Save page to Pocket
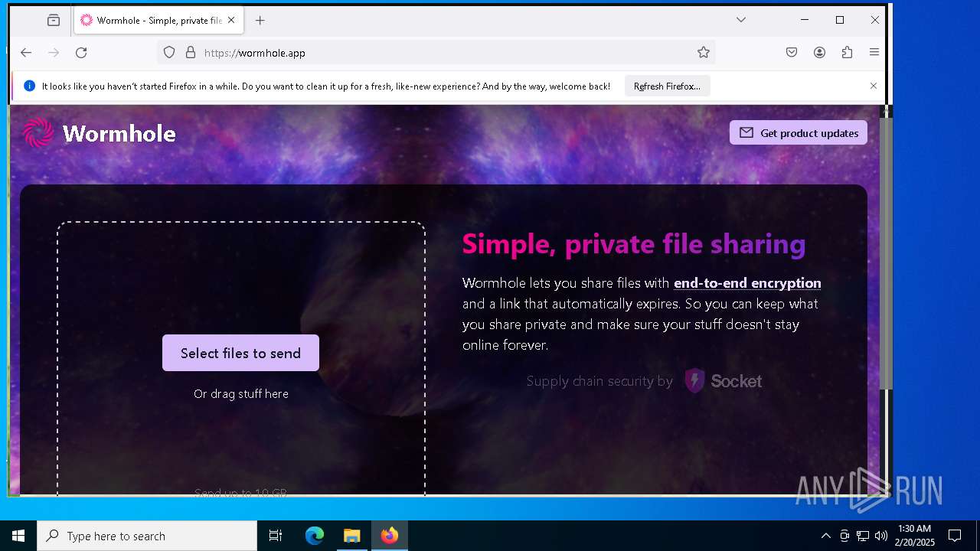This screenshot has width=980, height=551. 792,53
